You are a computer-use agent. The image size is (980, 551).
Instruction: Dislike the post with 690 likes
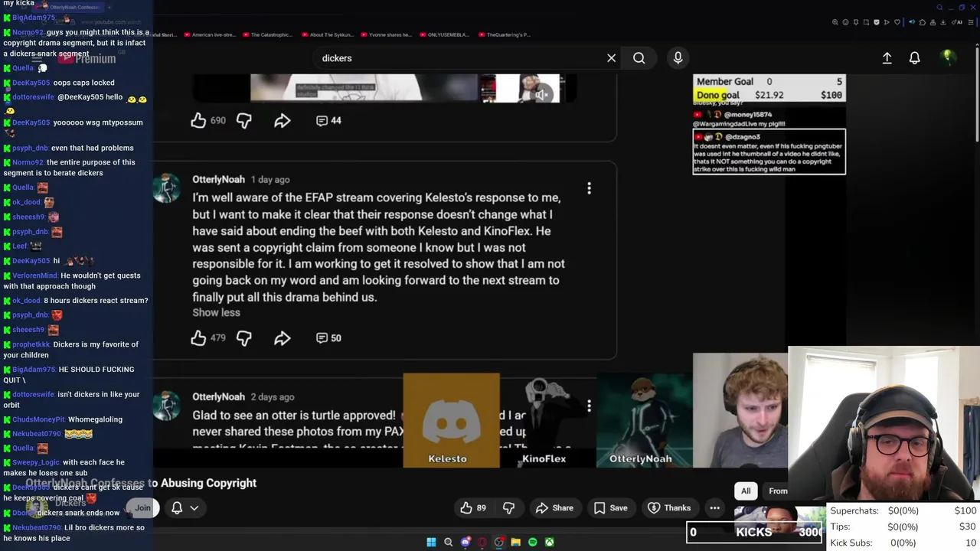(243, 121)
